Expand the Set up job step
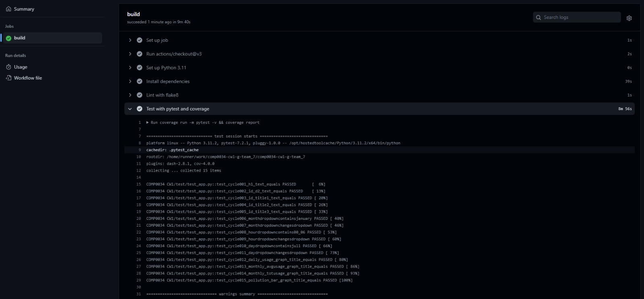The image size is (644, 299). tap(130, 40)
